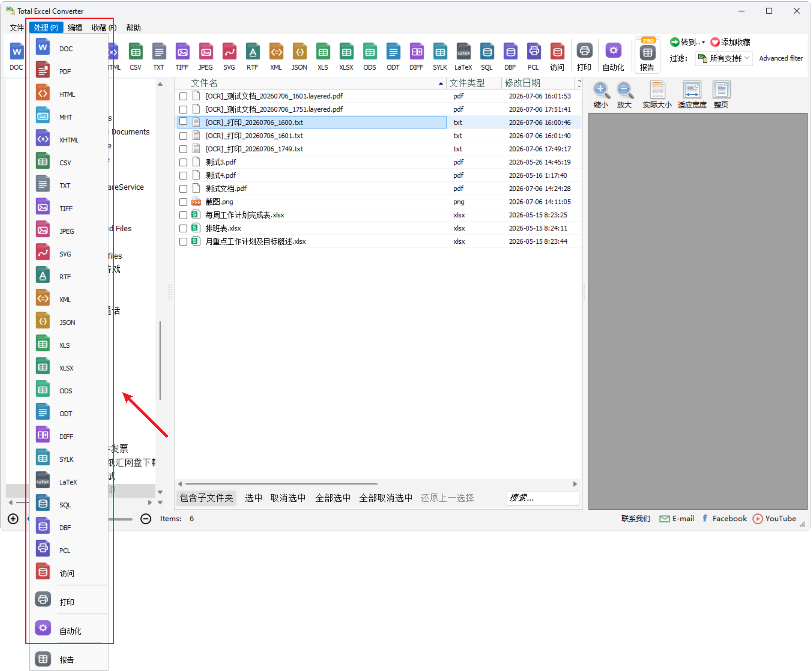Click the 文件类型 column header

pos(474,83)
